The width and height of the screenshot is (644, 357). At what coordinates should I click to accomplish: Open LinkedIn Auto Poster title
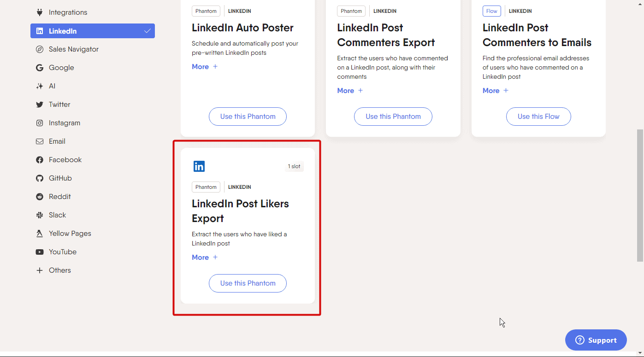tap(242, 28)
